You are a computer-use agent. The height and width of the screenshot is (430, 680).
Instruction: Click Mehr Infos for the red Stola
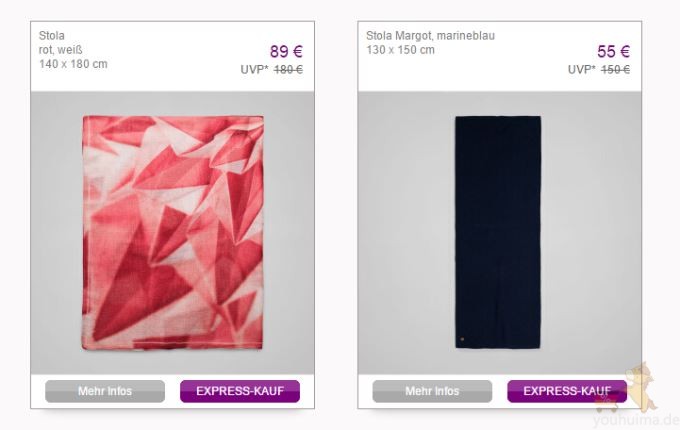coord(105,391)
